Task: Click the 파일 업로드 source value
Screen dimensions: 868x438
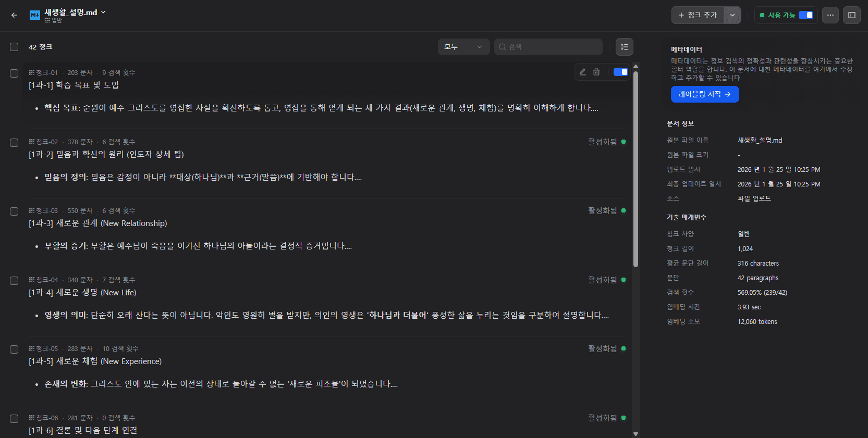Action: [754, 198]
